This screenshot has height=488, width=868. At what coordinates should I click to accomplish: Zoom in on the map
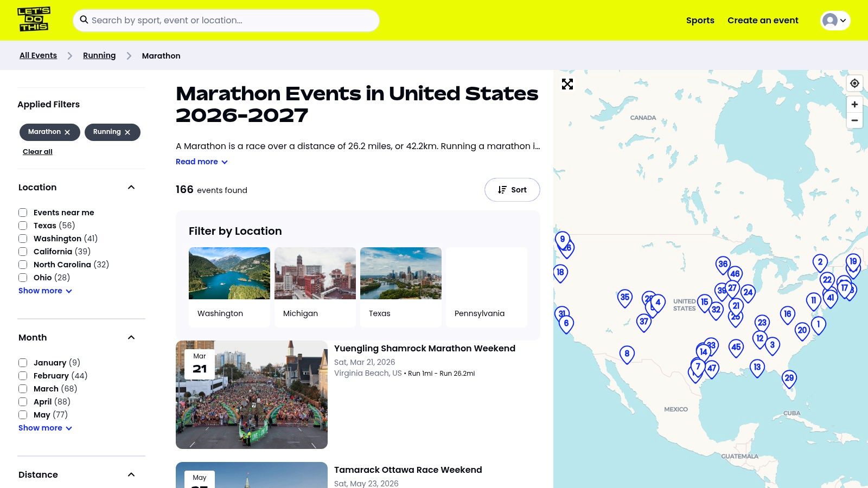point(854,105)
